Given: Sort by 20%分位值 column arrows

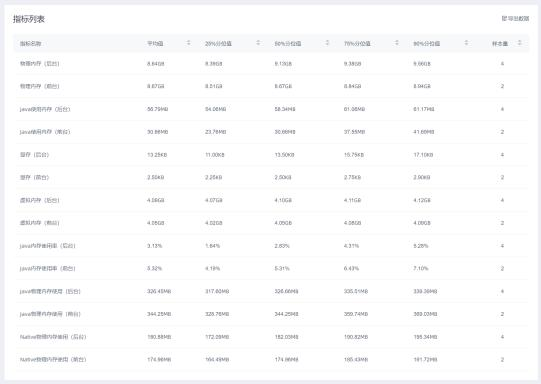Looking at the screenshot, I should point(258,43).
